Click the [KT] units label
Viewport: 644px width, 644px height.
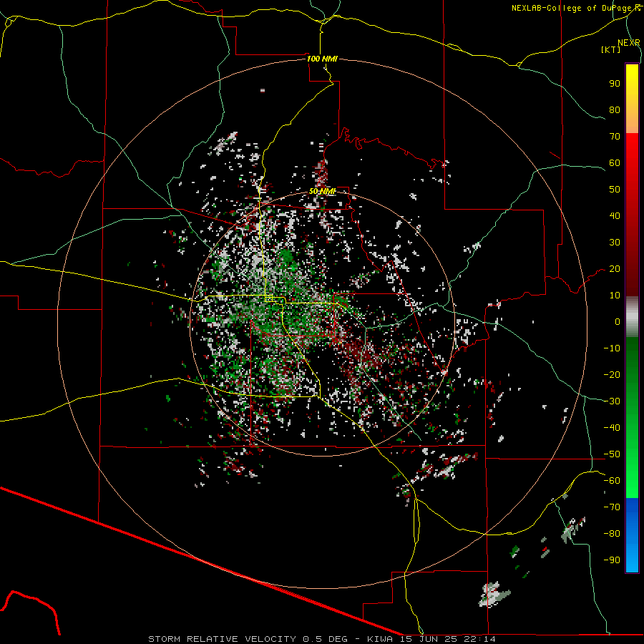(x=611, y=49)
